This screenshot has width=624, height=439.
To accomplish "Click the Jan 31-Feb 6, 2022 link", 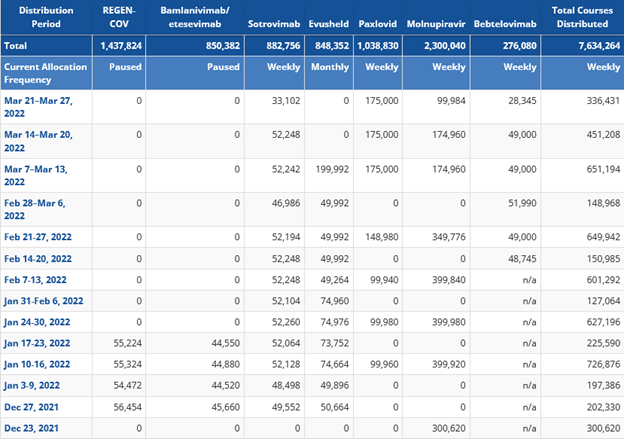I will click(45, 301).
